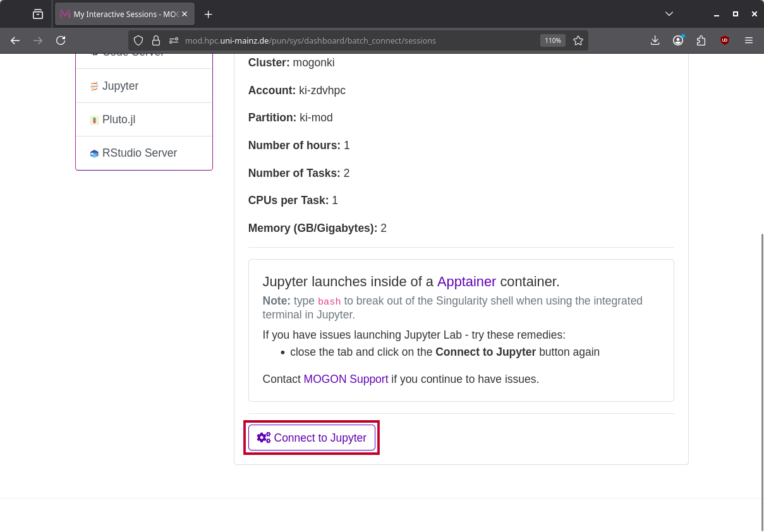Minimize the browser window
Viewport: 764px width, 532px height.
point(717,14)
